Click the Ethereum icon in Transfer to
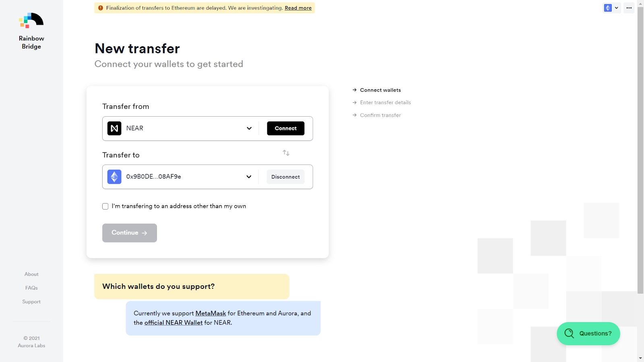Viewport: 644px width, 362px height. click(x=114, y=177)
